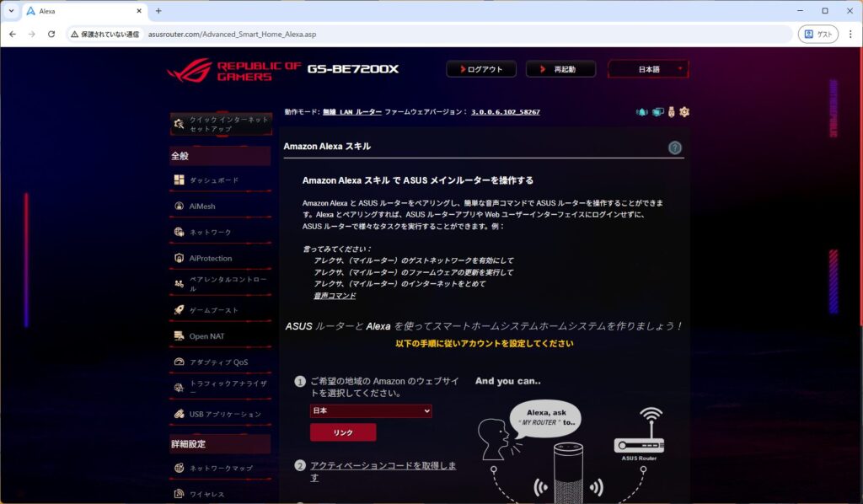Screen dimensions: 863x504
Task: Open the 音声コマンド link
Action: coord(335,296)
